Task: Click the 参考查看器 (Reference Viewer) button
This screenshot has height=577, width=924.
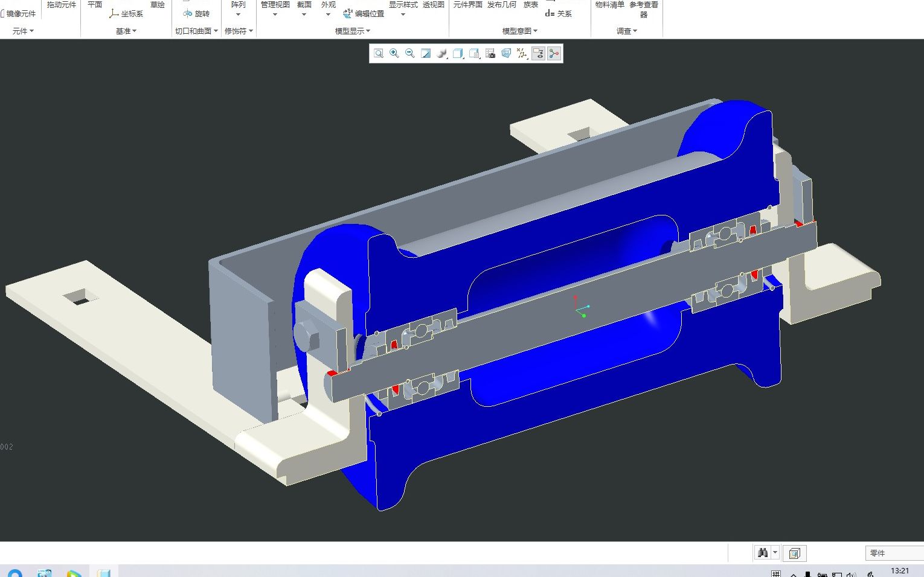Action: click(644, 9)
